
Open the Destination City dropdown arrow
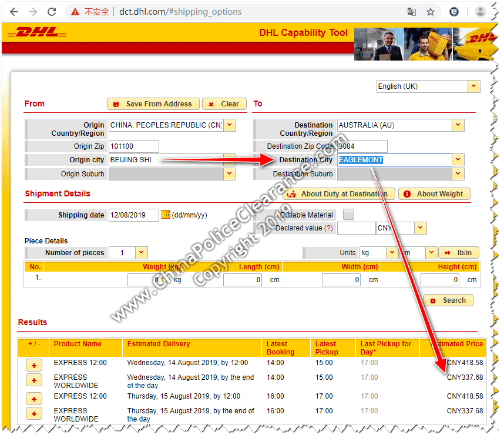click(x=458, y=160)
